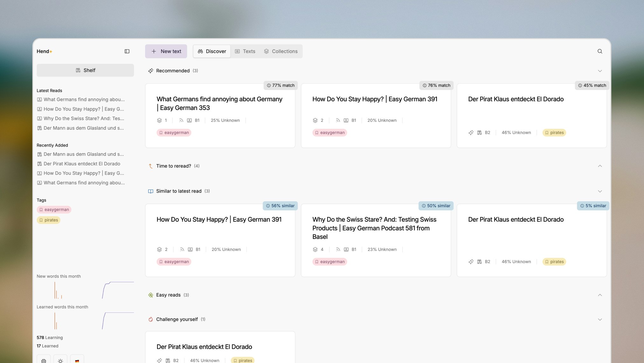Open 'Why Do the Swiss Stare' in Latest Reads

(81, 118)
